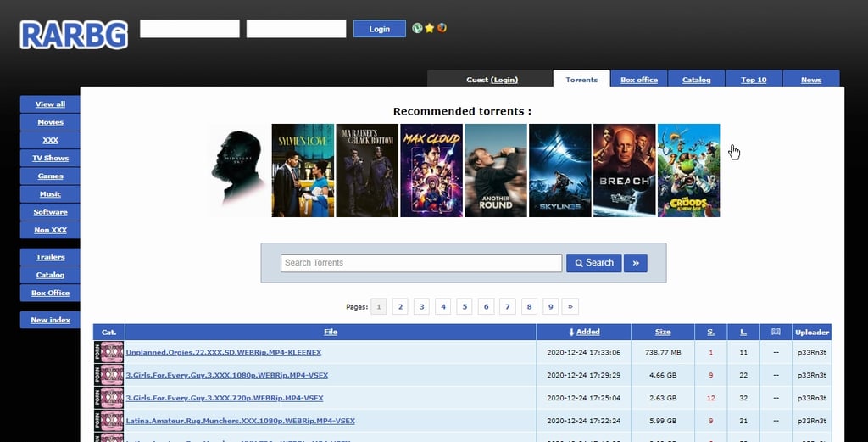Sort by L. leechers column header
The height and width of the screenshot is (442, 868).
pyautogui.click(x=743, y=332)
